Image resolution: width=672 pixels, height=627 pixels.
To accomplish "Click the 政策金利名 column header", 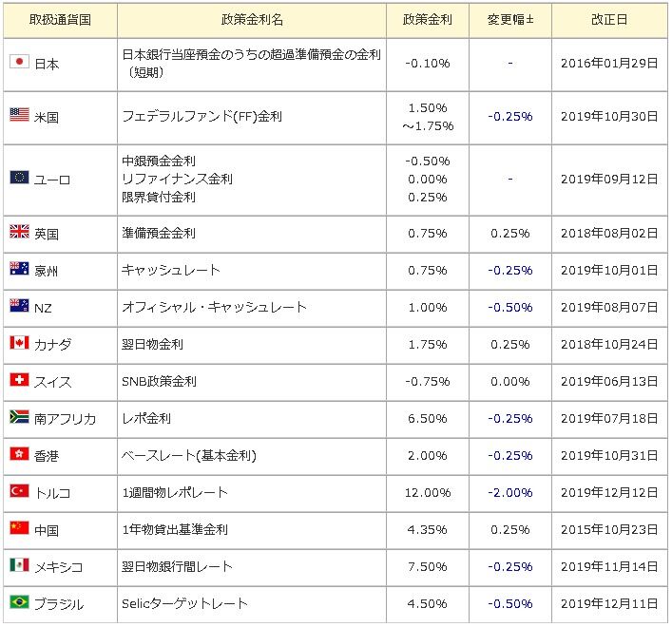I will tap(252, 20).
